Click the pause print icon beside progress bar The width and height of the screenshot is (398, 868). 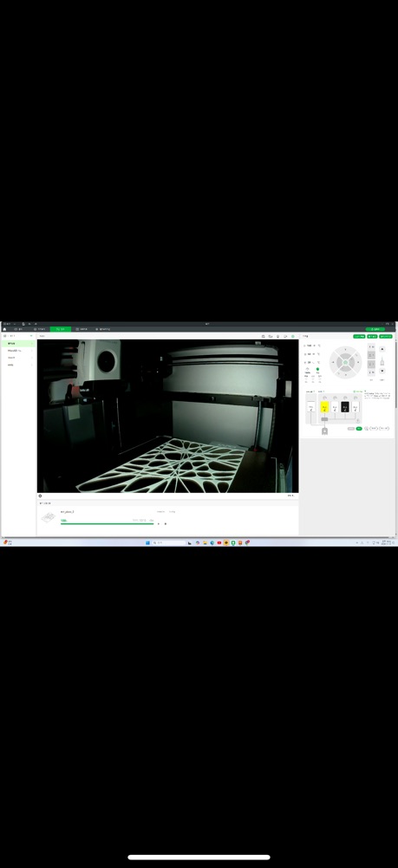click(159, 523)
